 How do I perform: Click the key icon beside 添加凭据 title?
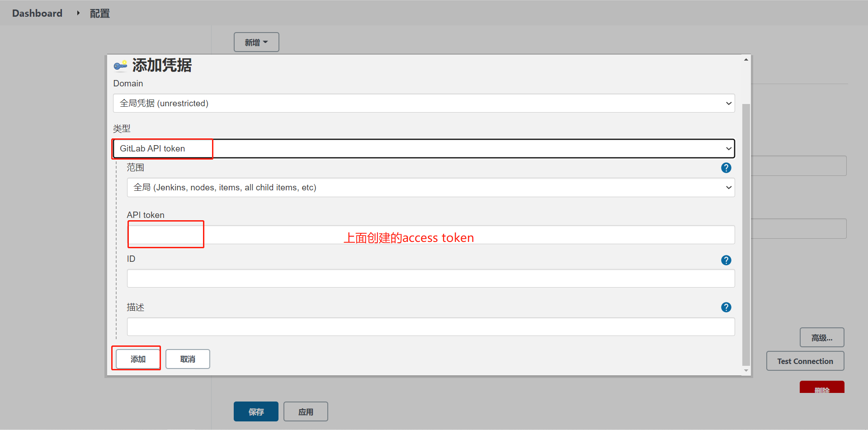120,66
